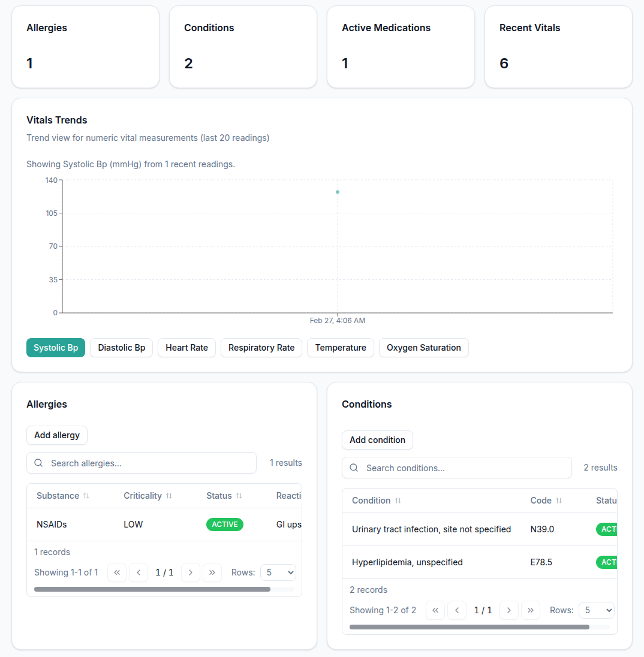
Task: Toggle the Oxygen Saturation vitals chip
Action: (424, 348)
